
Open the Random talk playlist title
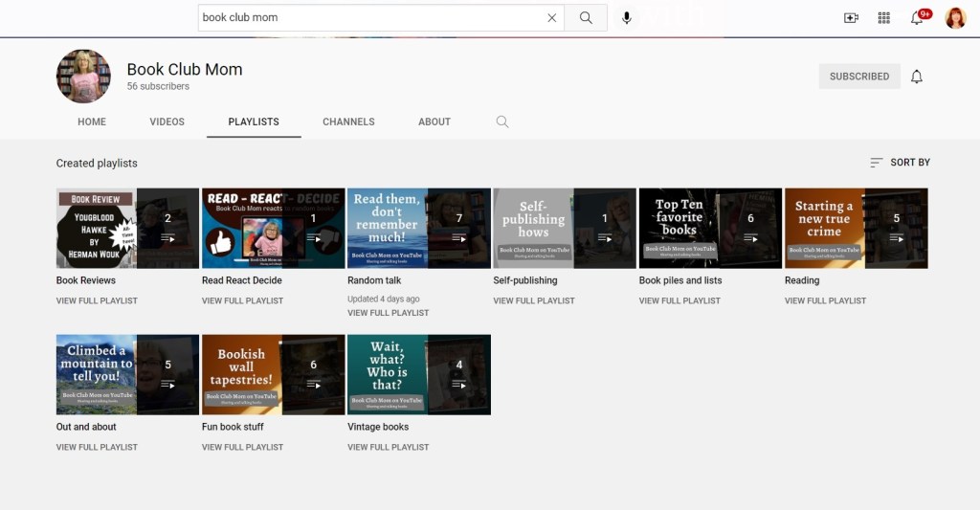[374, 280]
